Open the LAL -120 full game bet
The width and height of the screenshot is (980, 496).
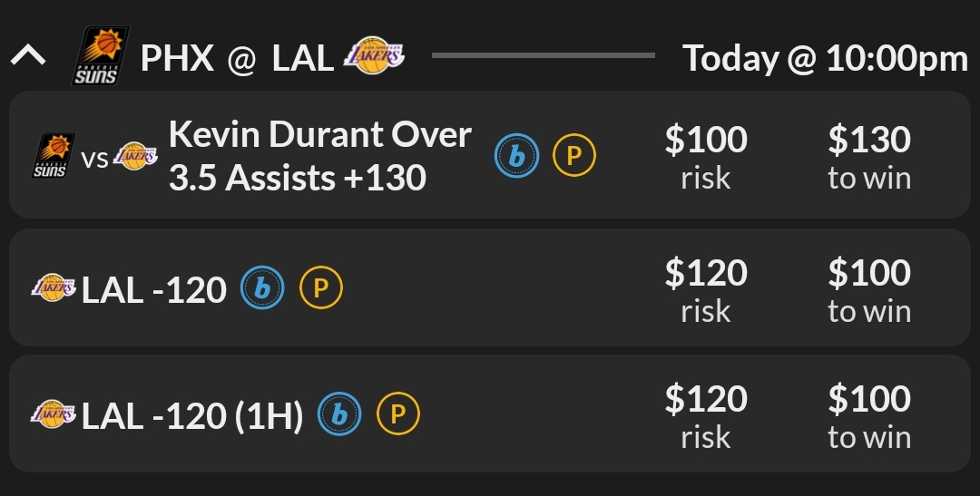(154, 289)
